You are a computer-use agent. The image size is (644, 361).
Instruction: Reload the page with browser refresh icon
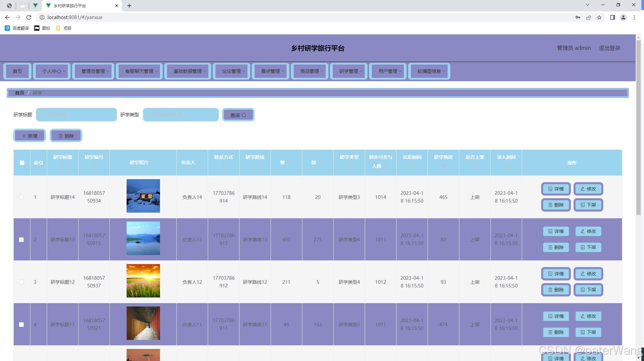[x=29, y=17]
